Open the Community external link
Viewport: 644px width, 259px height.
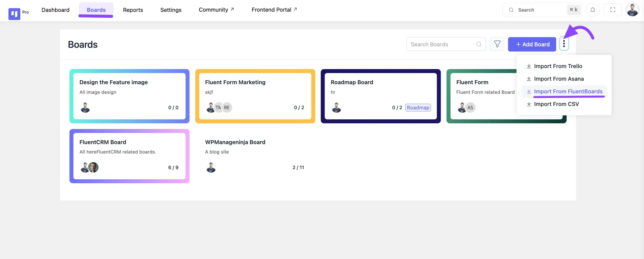pyautogui.click(x=216, y=10)
